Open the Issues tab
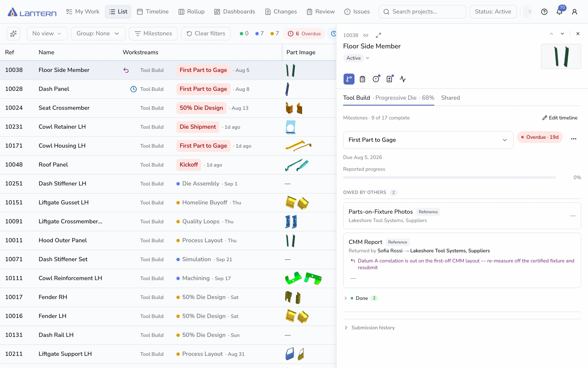The width and height of the screenshot is (588, 368). 357,12
